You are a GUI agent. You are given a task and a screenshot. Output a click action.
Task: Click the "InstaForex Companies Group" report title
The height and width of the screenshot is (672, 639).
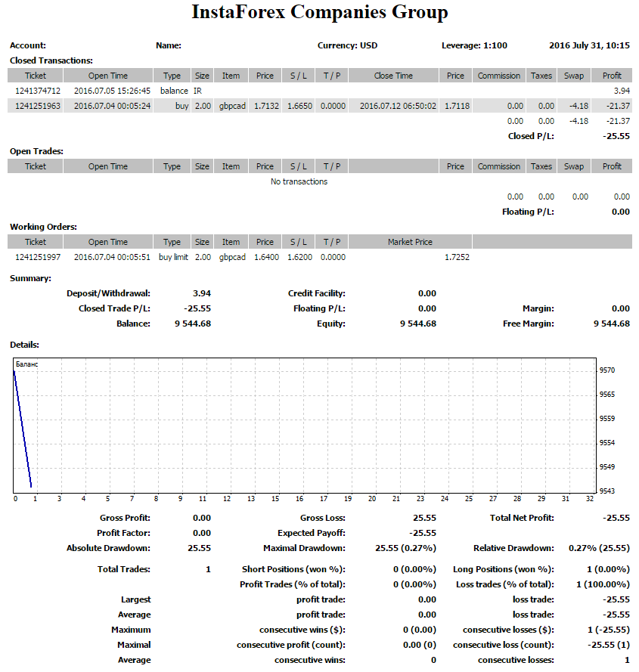pos(319,12)
